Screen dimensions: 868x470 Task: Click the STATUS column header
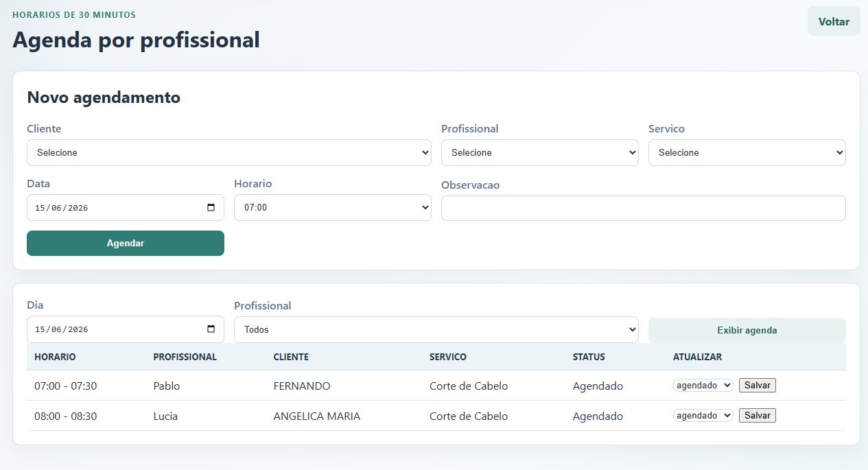coord(589,357)
